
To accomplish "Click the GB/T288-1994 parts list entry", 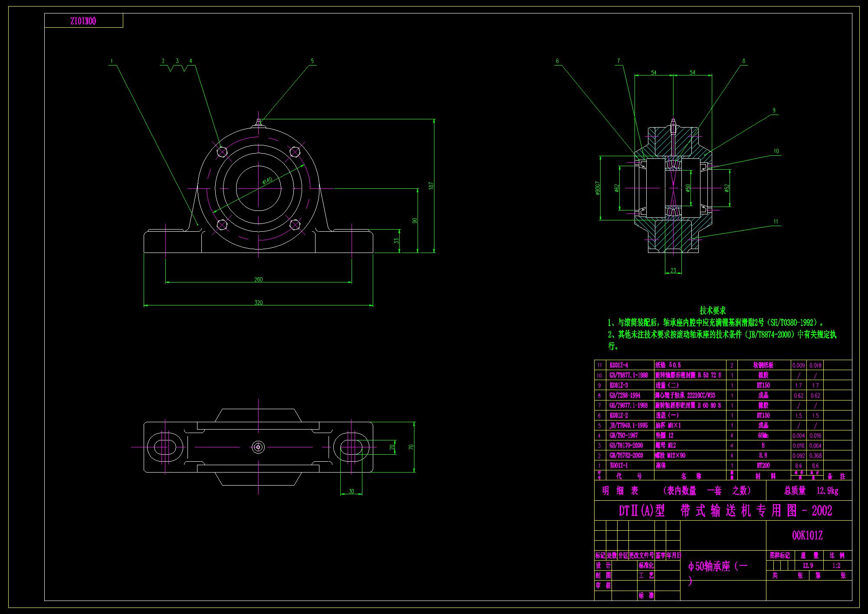I will pos(625,395).
